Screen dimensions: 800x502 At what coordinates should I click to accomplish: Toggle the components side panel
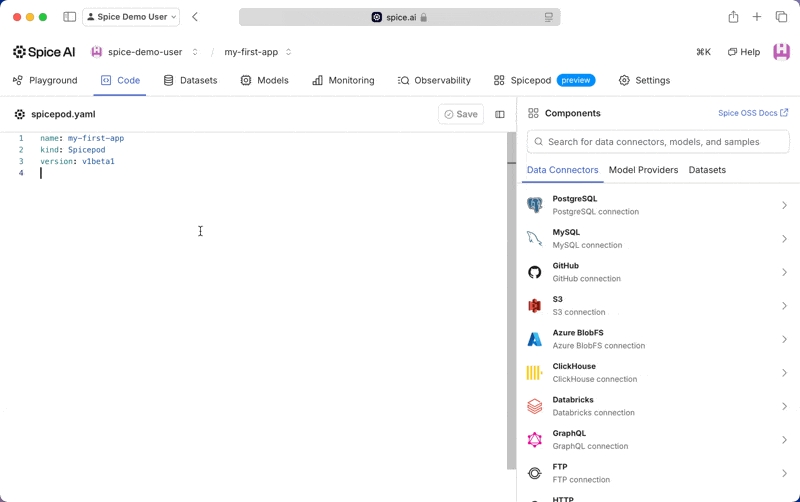[500, 114]
